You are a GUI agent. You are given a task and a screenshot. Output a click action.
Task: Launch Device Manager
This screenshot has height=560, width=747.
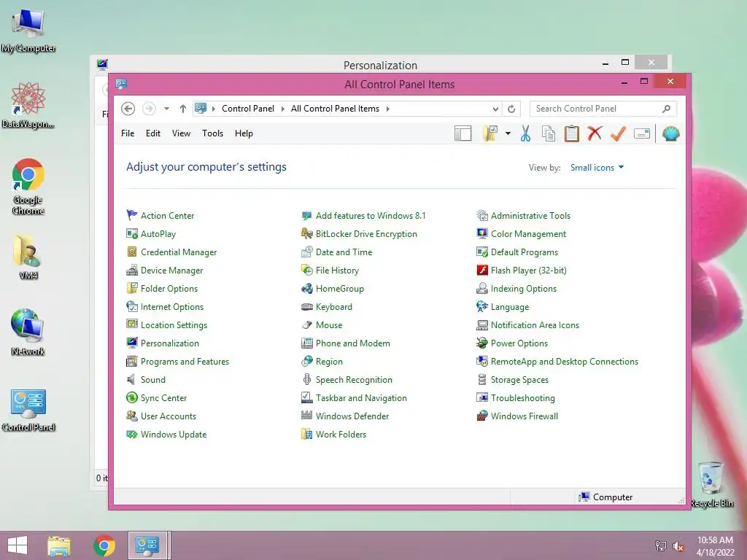pyautogui.click(x=165, y=271)
